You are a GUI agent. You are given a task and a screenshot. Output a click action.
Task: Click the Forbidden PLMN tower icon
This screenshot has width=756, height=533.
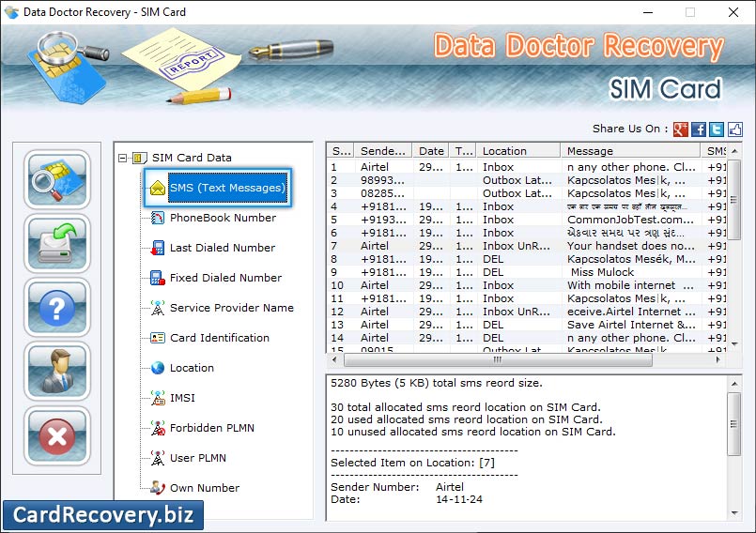pyautogui.click(x=158, y=428)
